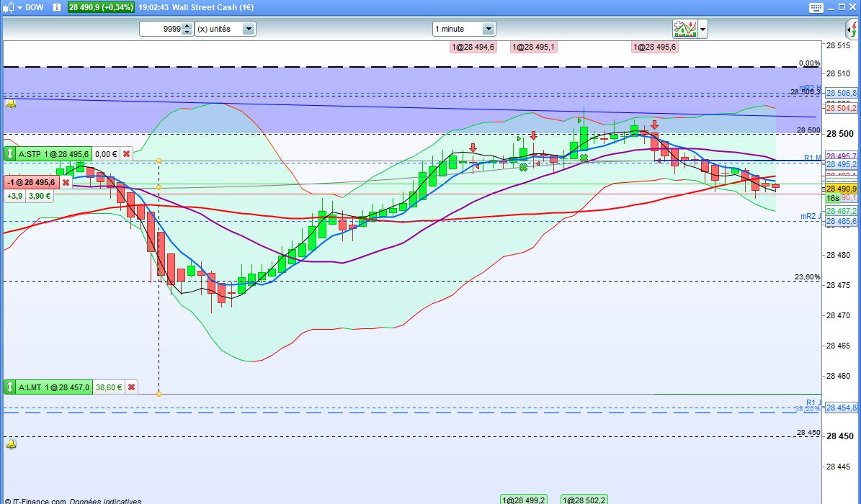Screen dimensions: 861x504
Task: Click the 1@28 495,1 trade tag
Action: (534, 48)
